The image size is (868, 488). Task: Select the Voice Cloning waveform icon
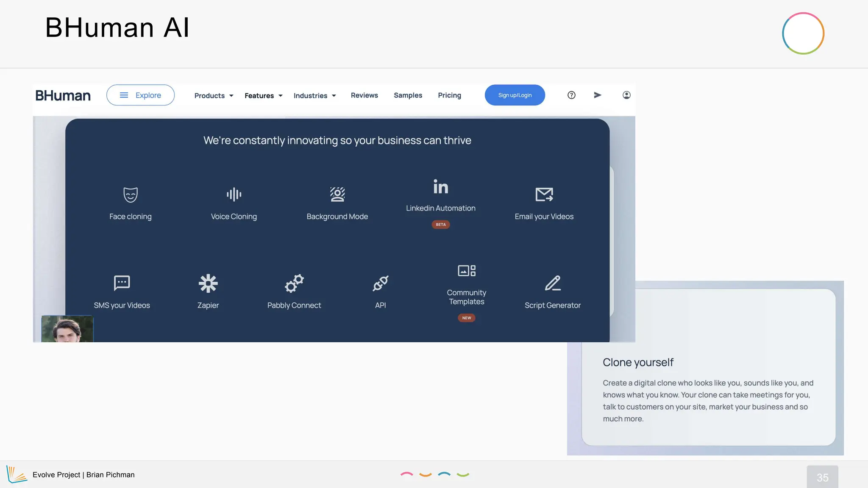click(234, 194)
